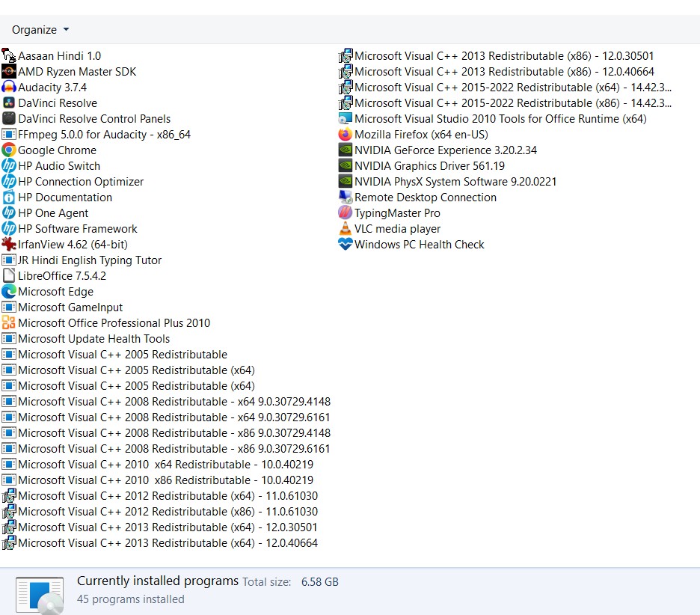Screen dimensions: 700x615
Task: Click the NVIDIA Graphics Driver icon
Action: point(345,166)
